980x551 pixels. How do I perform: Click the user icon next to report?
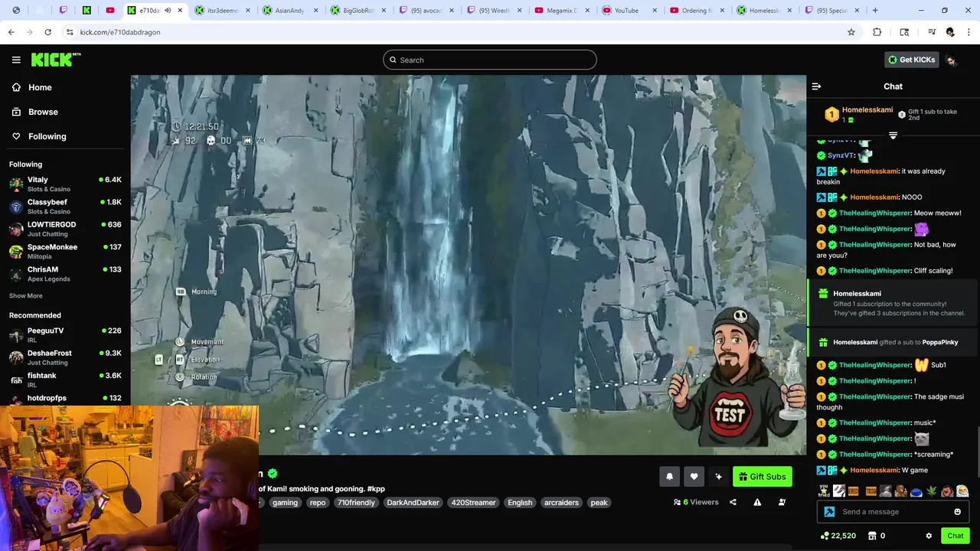(782, 503)
